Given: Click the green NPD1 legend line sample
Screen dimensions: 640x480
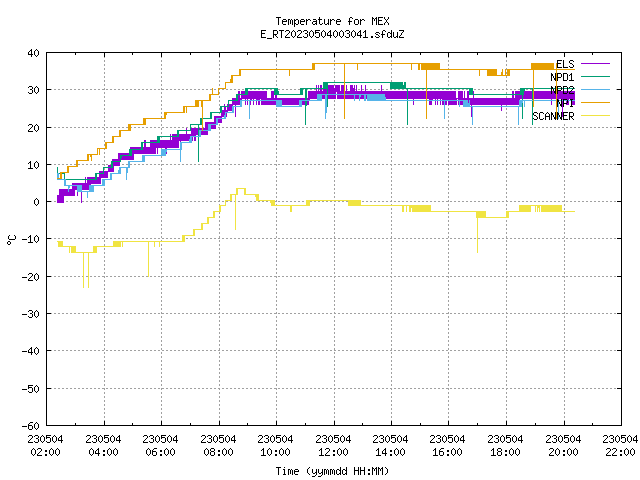Looking at the screenshot, I should [x=596, y=77].
